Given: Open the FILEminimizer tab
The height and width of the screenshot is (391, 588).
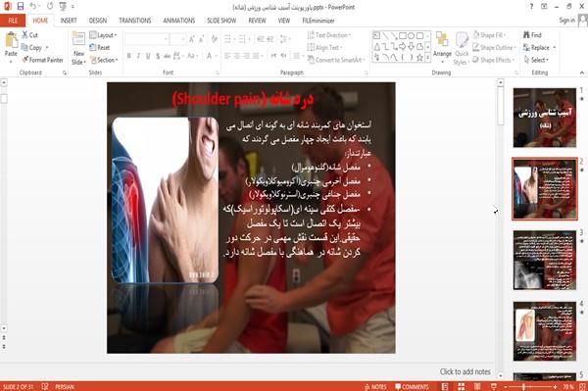Looking at the screenshot, I should [318, 21].
